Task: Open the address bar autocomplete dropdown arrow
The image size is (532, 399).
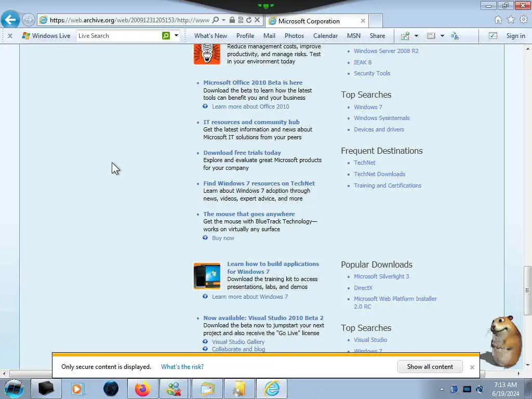Action: 223,20
